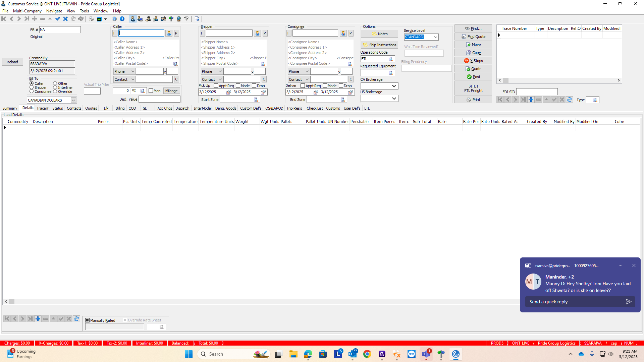This screenshot has height=362, width=644.
Task: Select Shipper Bill To radio option
Action: [x=32, y=87]
